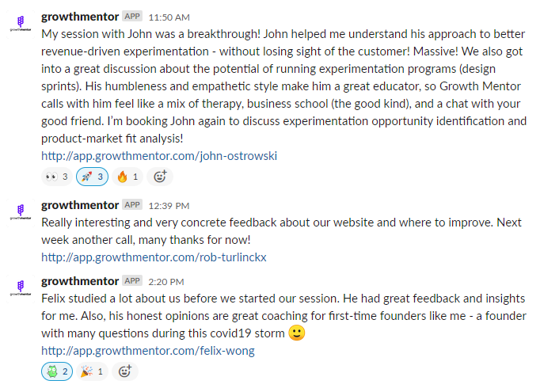The image size is (540, 392).
Task: Open the rob-turlinckx profile link
Action: (x=154, y=257)
